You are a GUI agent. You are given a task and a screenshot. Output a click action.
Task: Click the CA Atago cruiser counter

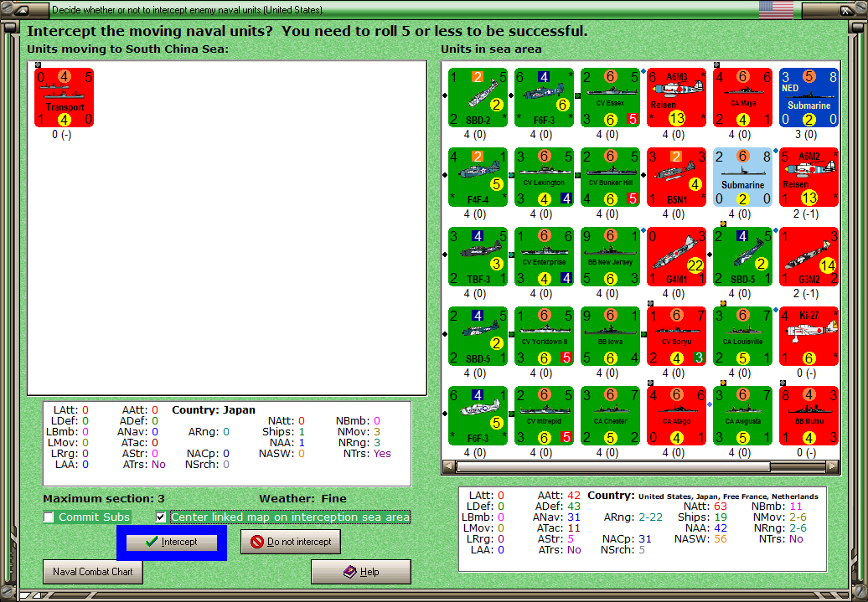pyautogui.click(x=676, y=416)
